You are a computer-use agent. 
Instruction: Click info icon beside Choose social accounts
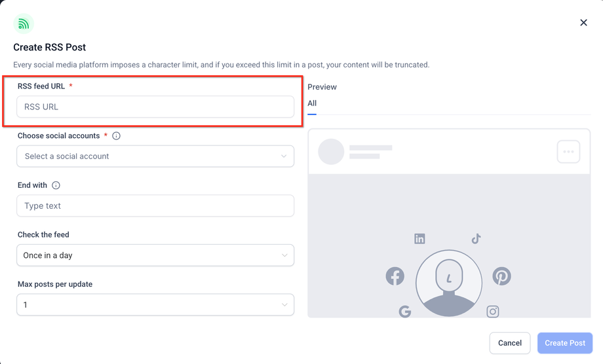[117, 136]
